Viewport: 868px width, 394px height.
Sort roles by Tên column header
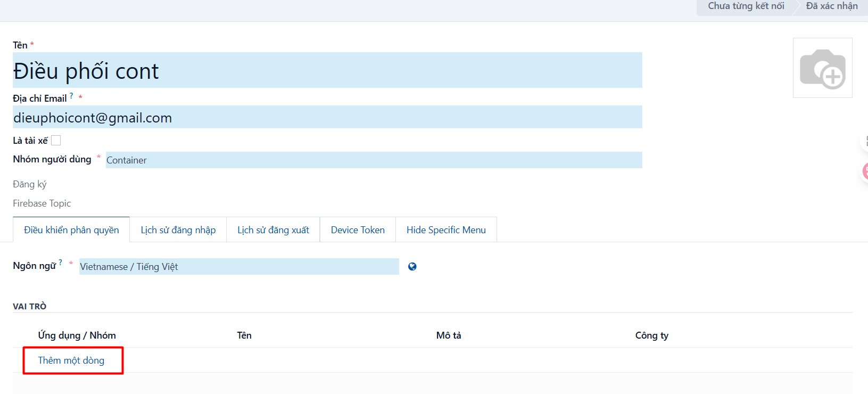click(244, 335)
